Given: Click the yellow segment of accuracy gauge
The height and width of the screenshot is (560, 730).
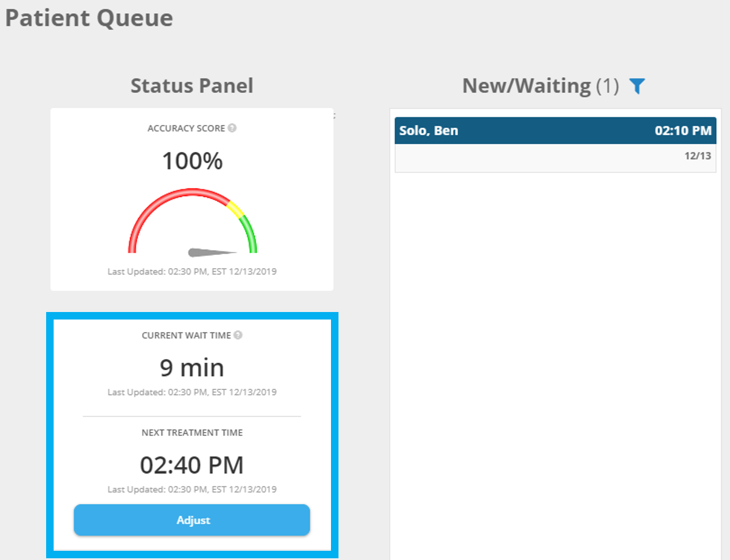Looking at the screenshot, I should 234,209.
